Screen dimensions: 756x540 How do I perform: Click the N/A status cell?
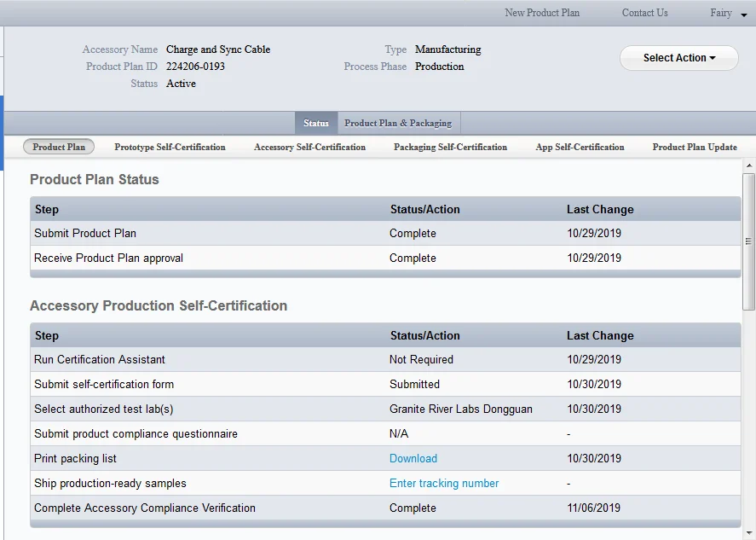[x=399, y=434]
